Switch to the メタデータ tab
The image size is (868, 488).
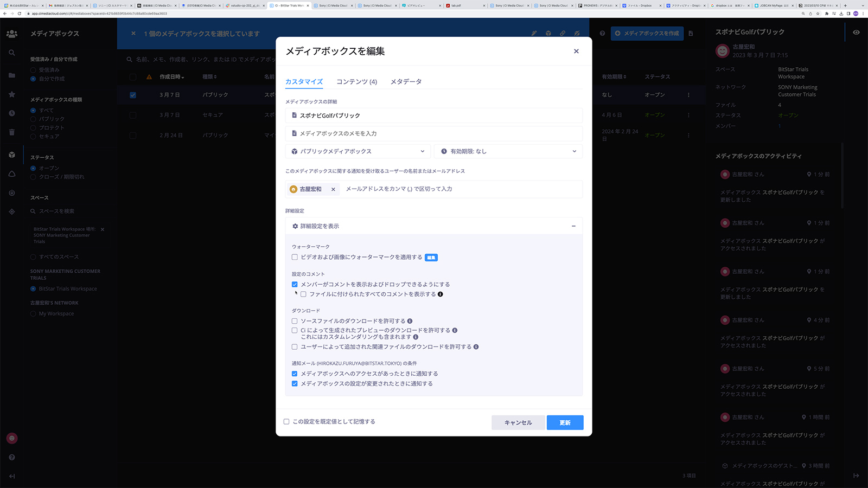pos(406,82)
